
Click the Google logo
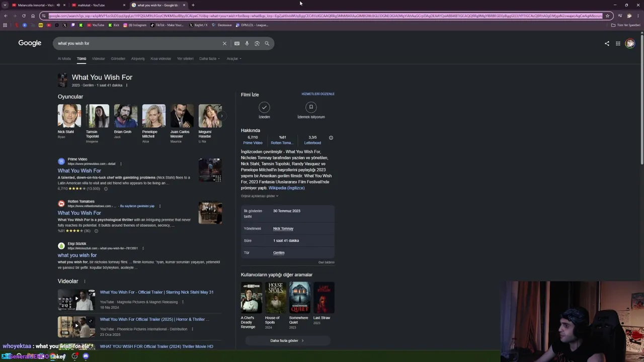tap(30, 43)
